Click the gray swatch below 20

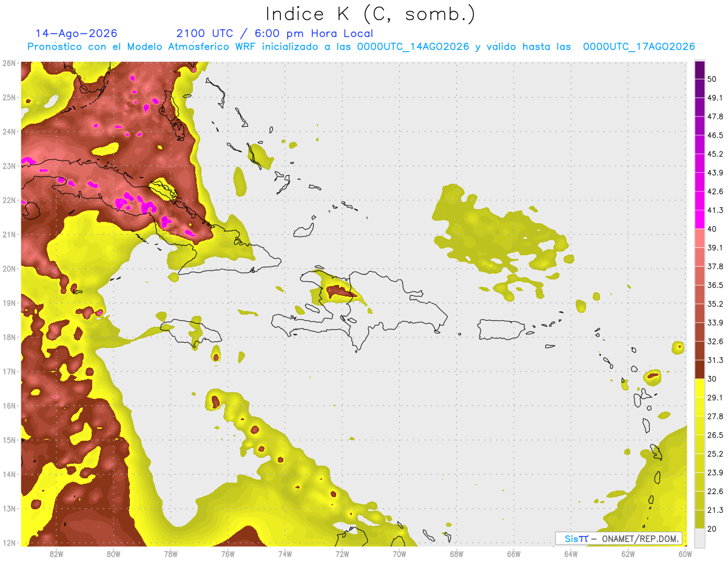coord(700,537)
